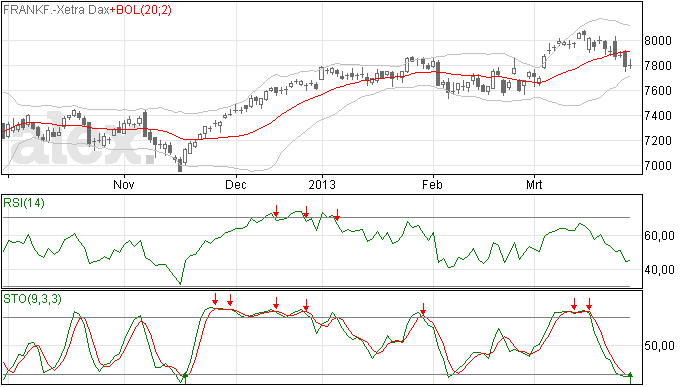Select the Mrt date axis label
This screenshot has height=387, width=690.
coord(534,184)
